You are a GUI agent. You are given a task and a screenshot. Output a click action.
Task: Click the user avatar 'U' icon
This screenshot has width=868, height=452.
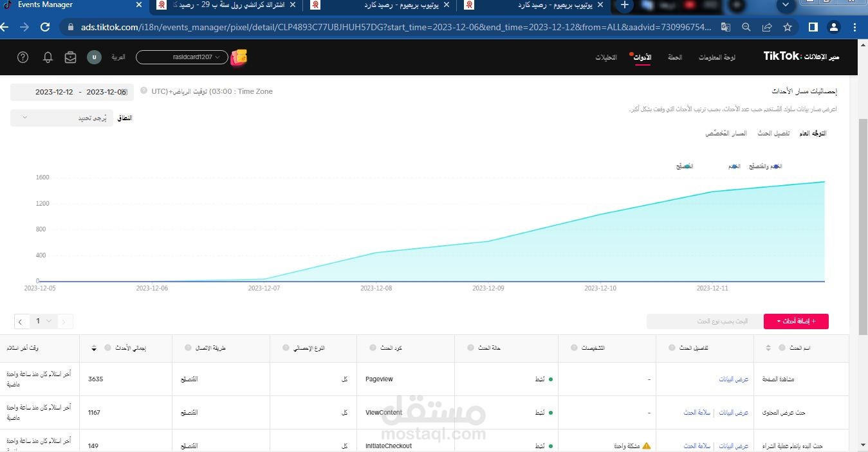94,57
